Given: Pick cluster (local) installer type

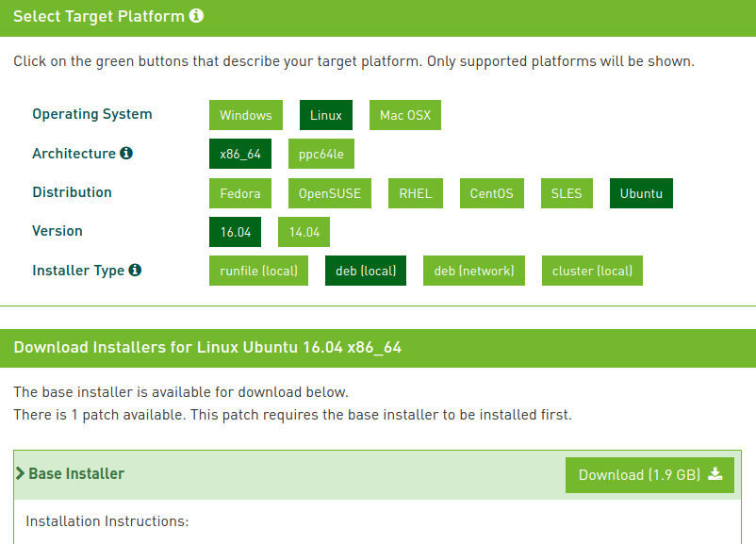Looking at the screenshot, I should (592, 271).
